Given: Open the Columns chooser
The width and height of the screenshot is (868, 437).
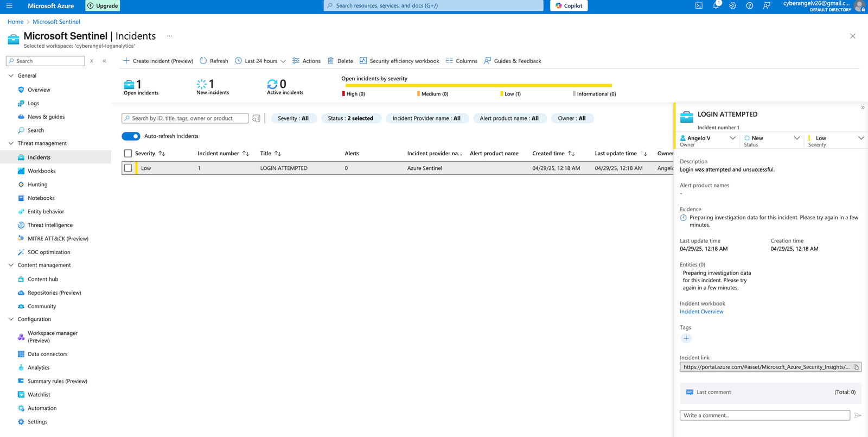Looking at the screenshot, I should coord(461,61).
